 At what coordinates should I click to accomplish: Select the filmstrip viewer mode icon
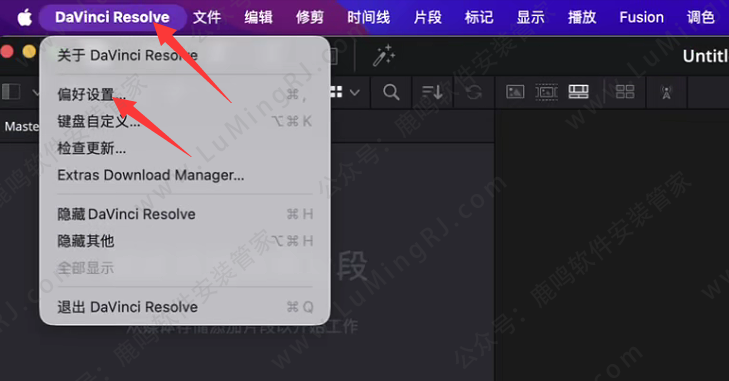[578, 92]
